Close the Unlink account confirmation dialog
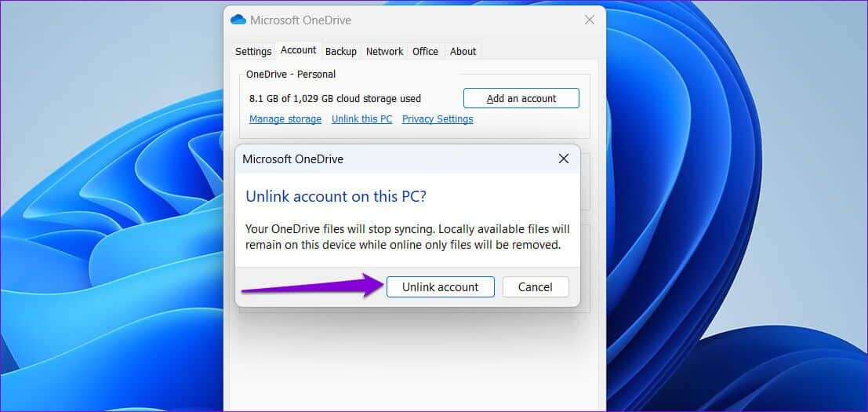 click(x=564, y=159)
